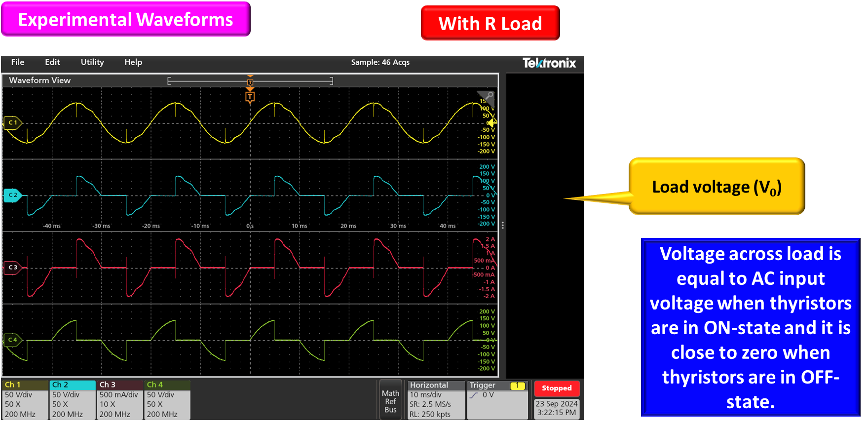Open the Trigger settings badge
Viewport: 868px width, 426px height.
pos(497,399)
